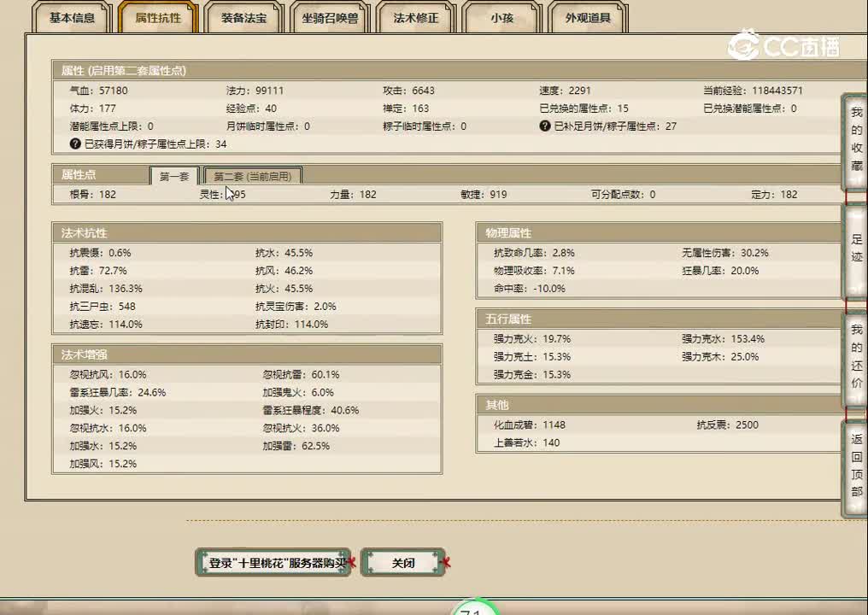Click the 力量: 182 value
This screenshot has height=615, width=868.
[353, 194]
